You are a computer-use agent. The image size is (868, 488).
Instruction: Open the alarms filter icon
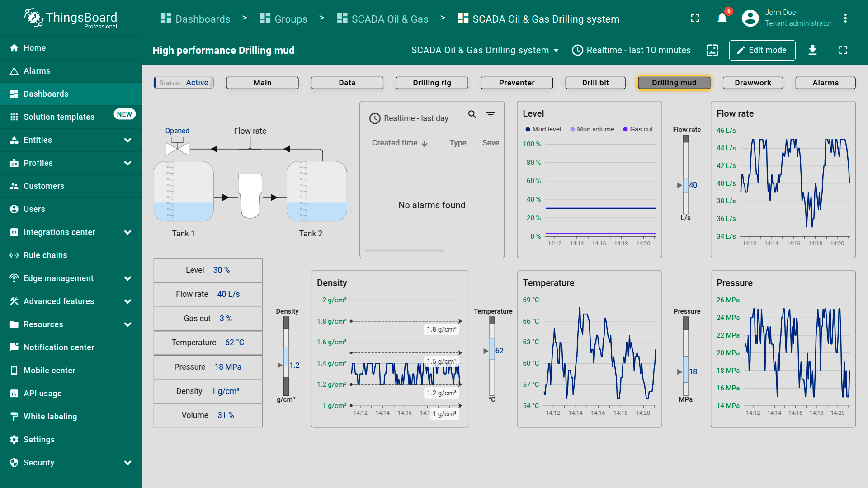(x=491, y=115)
